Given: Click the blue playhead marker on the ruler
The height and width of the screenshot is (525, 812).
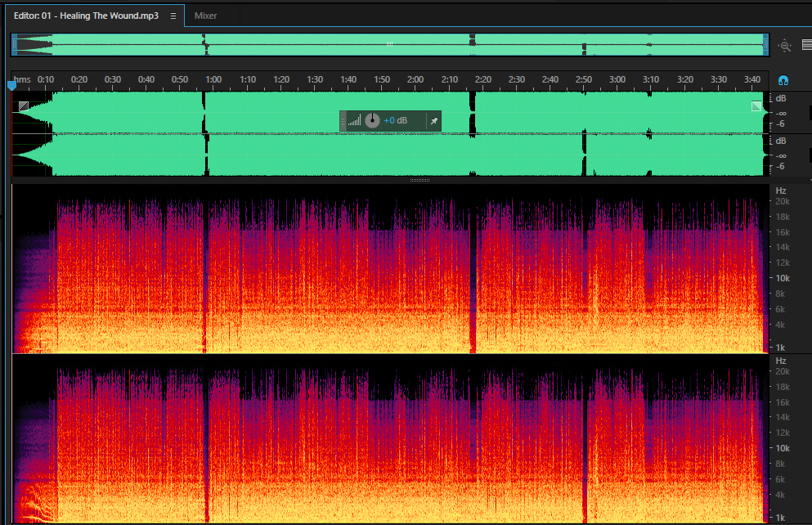Looking at the screenshot, I should pos(11,85).
